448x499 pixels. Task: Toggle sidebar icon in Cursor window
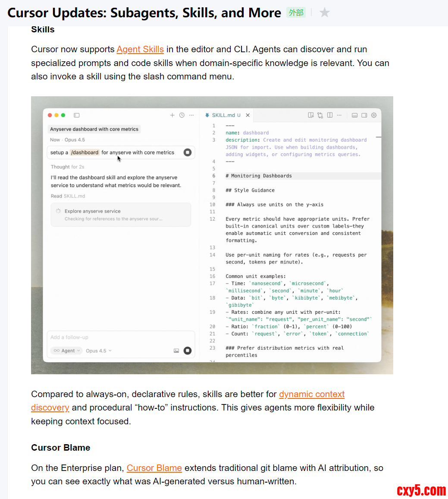[x=77, y=115]
